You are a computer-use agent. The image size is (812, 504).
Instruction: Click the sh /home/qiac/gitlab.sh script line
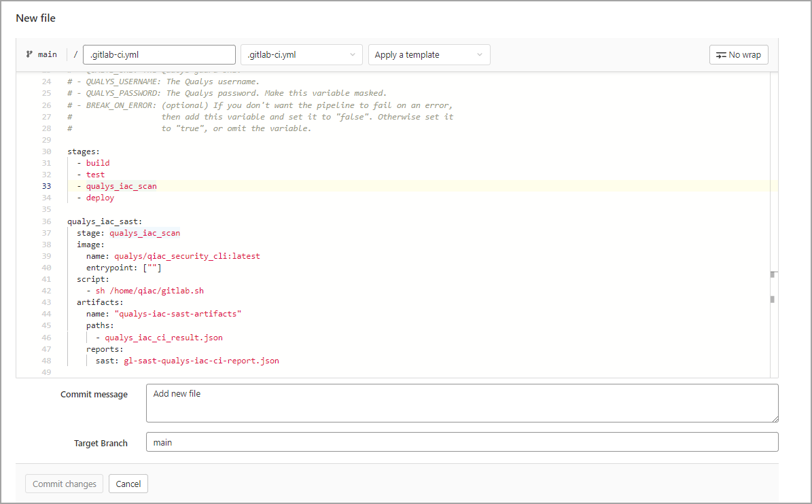[x=149, y=291]
